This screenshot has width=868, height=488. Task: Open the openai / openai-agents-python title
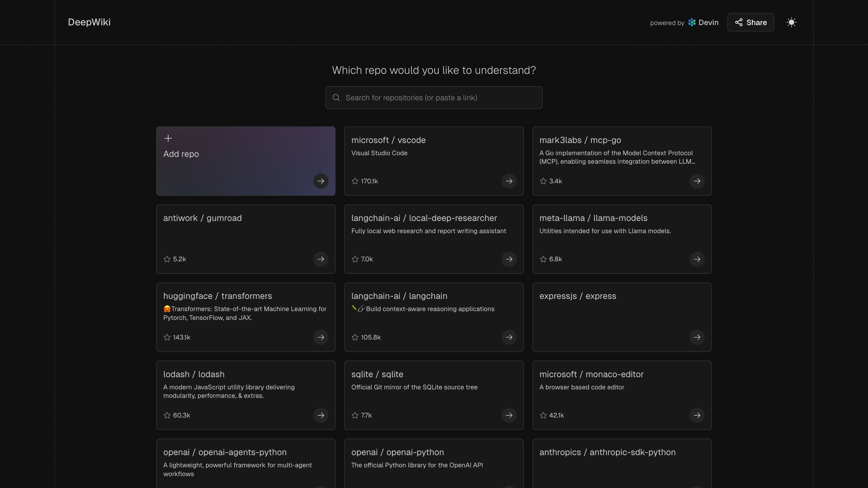coord(225,452)
